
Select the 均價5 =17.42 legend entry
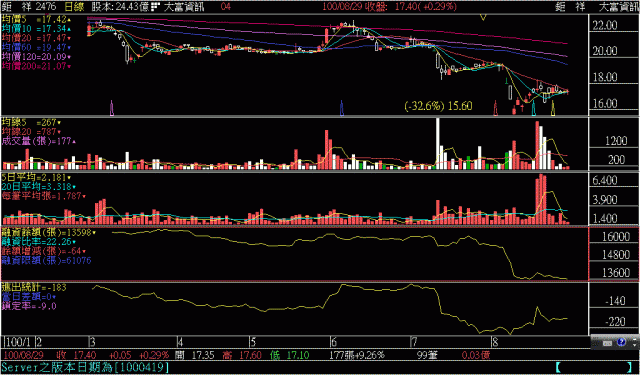(36, 19)
